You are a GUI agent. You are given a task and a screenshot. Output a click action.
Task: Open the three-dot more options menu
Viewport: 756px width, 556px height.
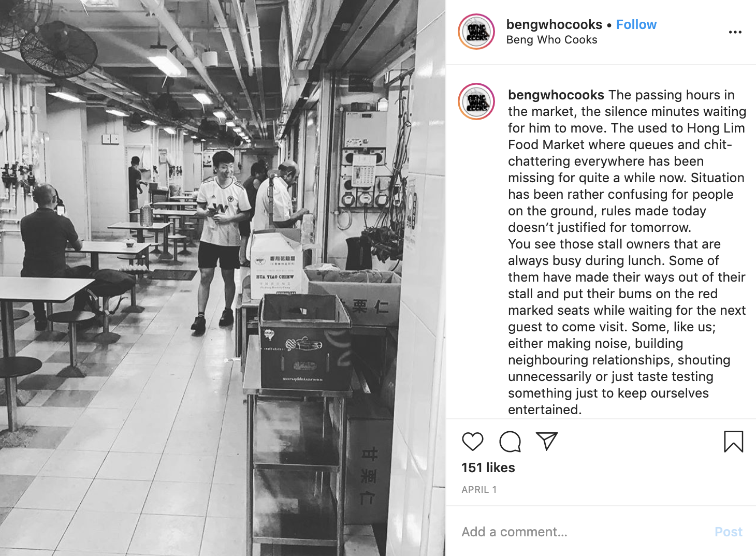[735, 32]
